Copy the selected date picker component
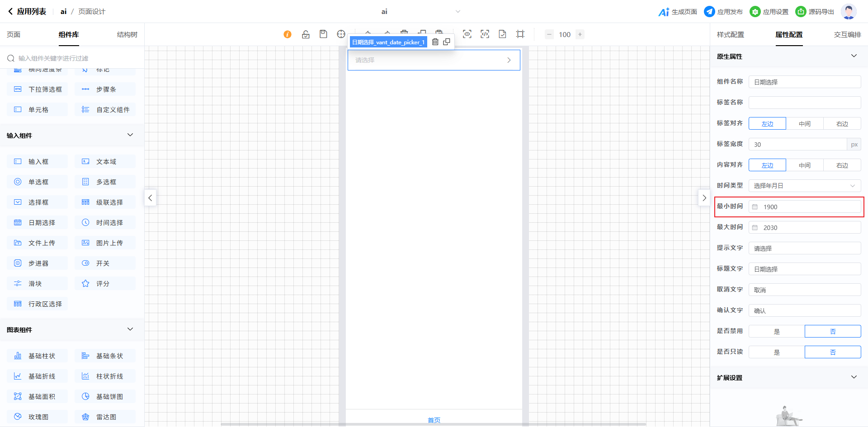868x427 pixels. click(x=447, y=42)
